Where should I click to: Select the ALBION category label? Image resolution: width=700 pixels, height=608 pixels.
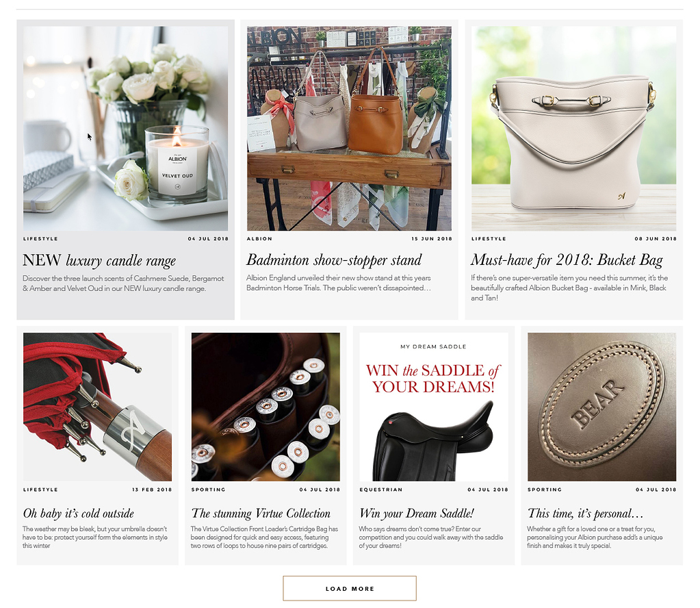click(259, 238)
